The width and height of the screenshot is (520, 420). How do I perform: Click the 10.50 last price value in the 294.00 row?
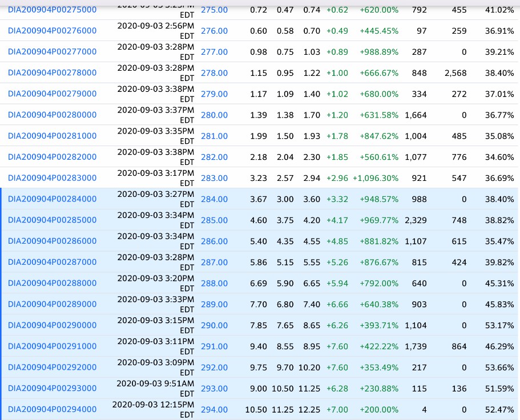tap(256, 410)
